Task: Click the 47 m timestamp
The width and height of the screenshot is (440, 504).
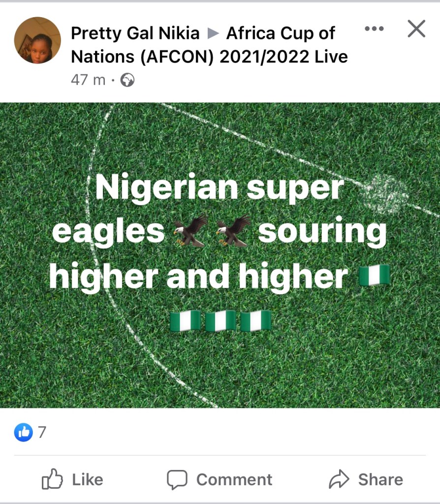Action: pos(88,80)
